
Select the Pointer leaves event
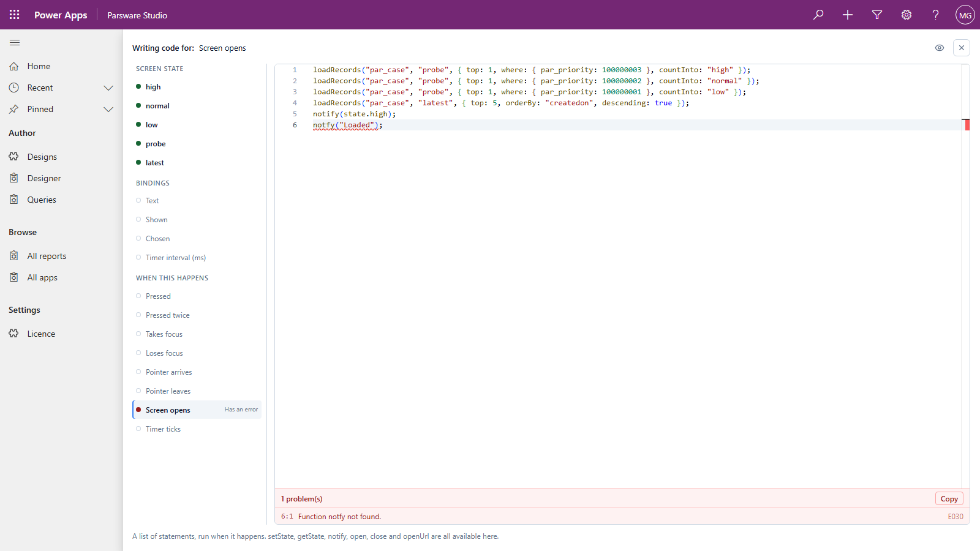pyautogui.click(x=197, y=391)
